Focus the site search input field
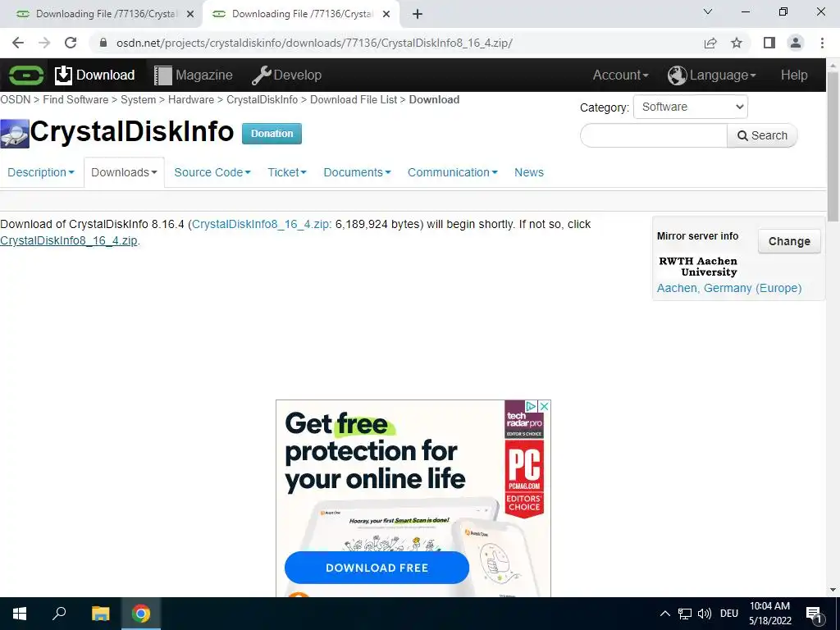Image resolution: width=840 pixels, height=630 pixels. click(x=654, y=135)
